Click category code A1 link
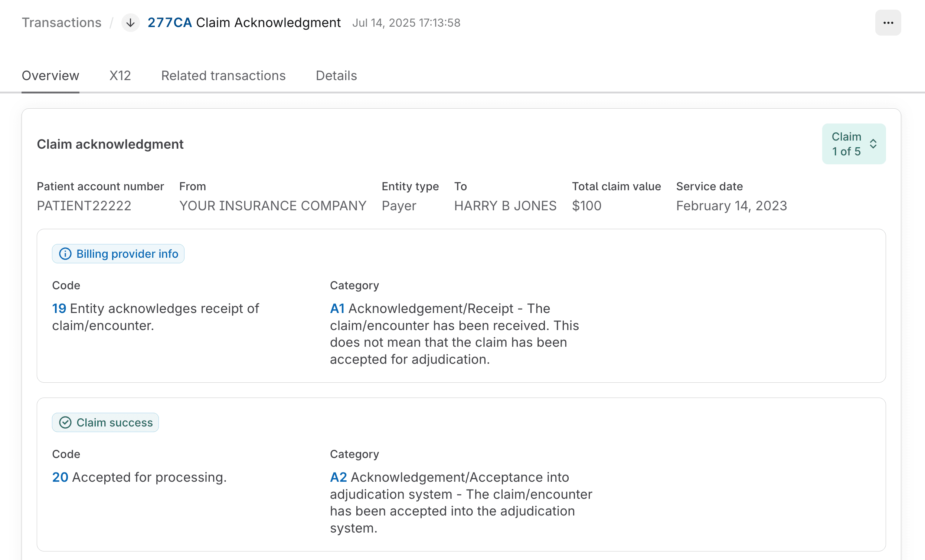 (x=337, y=309)
